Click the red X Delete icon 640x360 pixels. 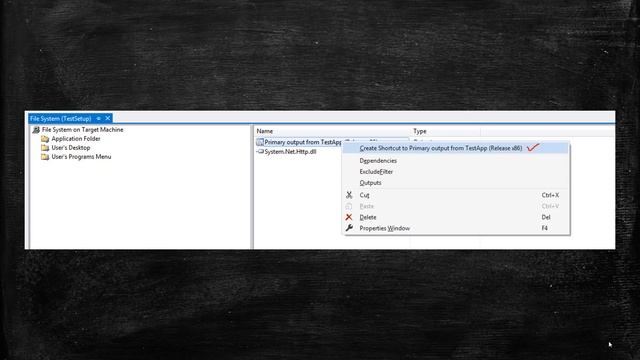tap(349, 217)
